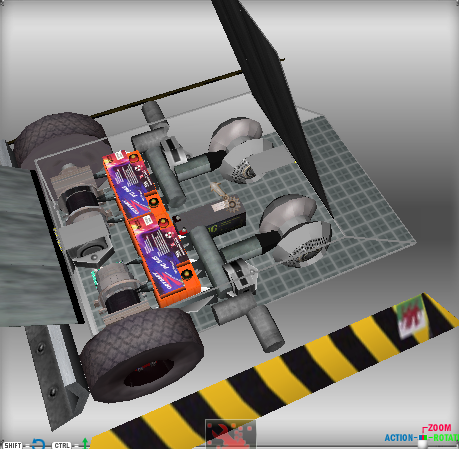Select the red wrench thumbnail
The width and height of the screenshot is (459, 449).
(x=230, y=433)
